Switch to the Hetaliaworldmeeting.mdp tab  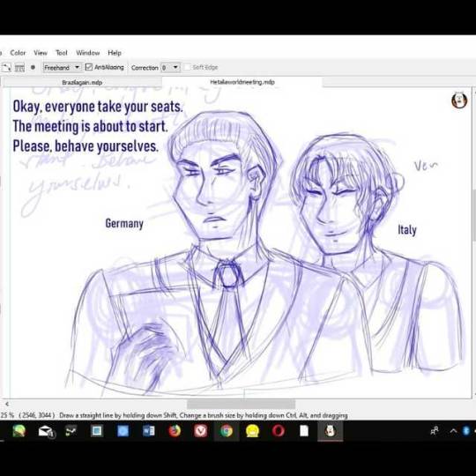pos(242,82)
